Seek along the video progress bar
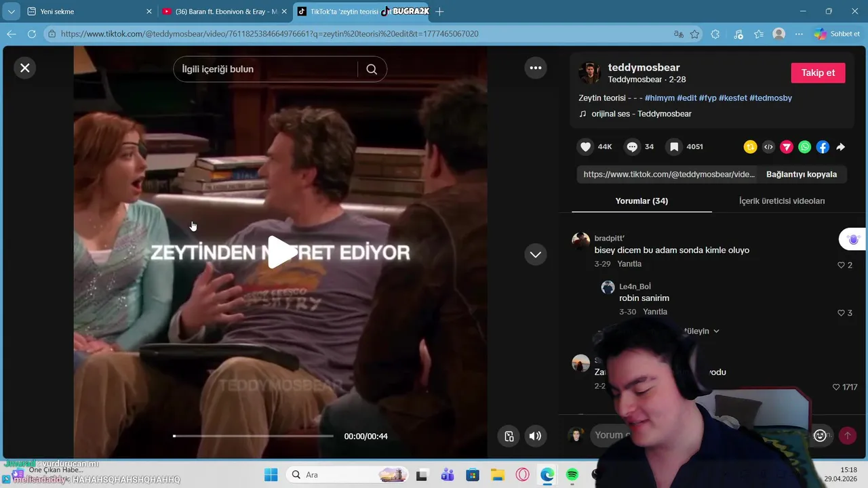The height and width of the screenshot is (488, 868). [253, 436]
